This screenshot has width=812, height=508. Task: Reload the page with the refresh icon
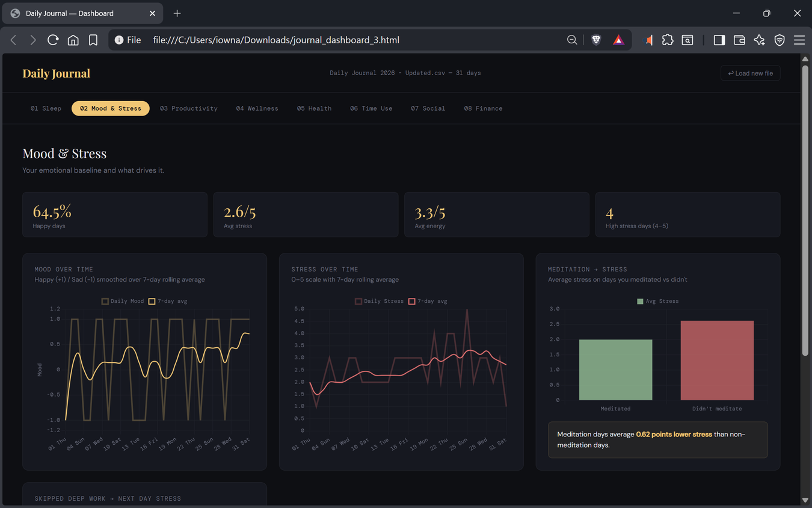(x=53, y=40)
